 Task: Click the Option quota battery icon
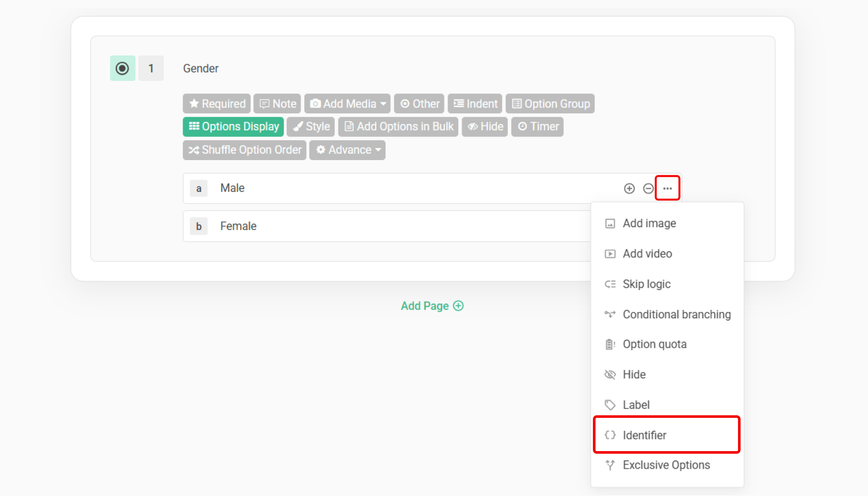(x=610, y=344)
